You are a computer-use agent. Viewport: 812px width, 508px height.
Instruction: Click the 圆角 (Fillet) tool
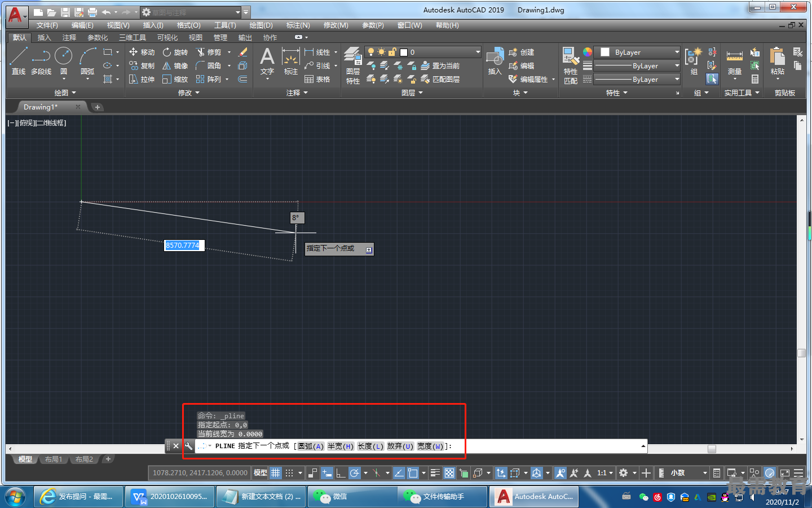coord(209,65)
